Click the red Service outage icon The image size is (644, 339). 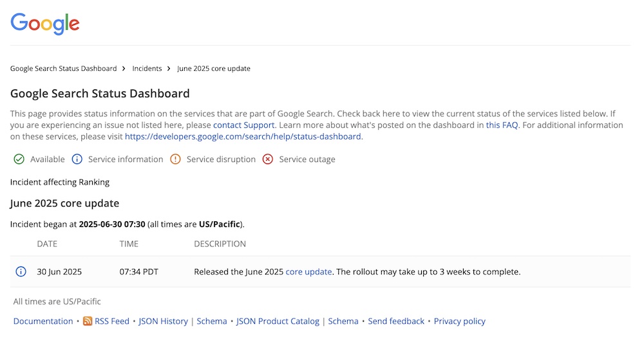click(268, 160)
